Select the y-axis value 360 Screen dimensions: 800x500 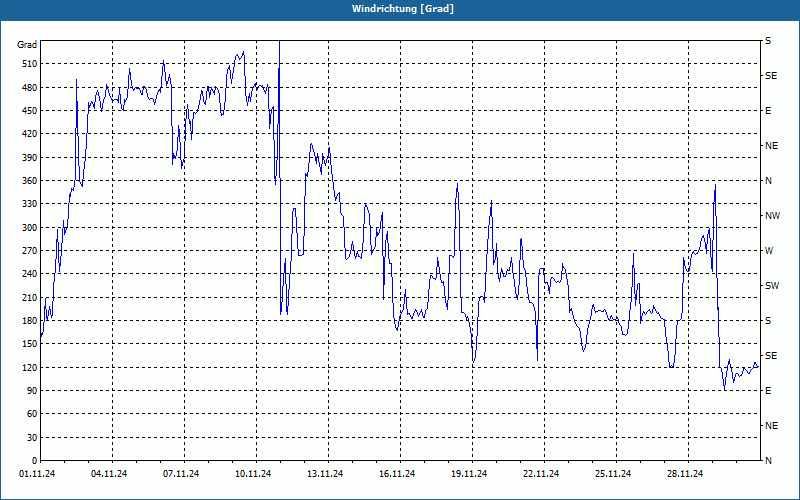click(30, 181)
